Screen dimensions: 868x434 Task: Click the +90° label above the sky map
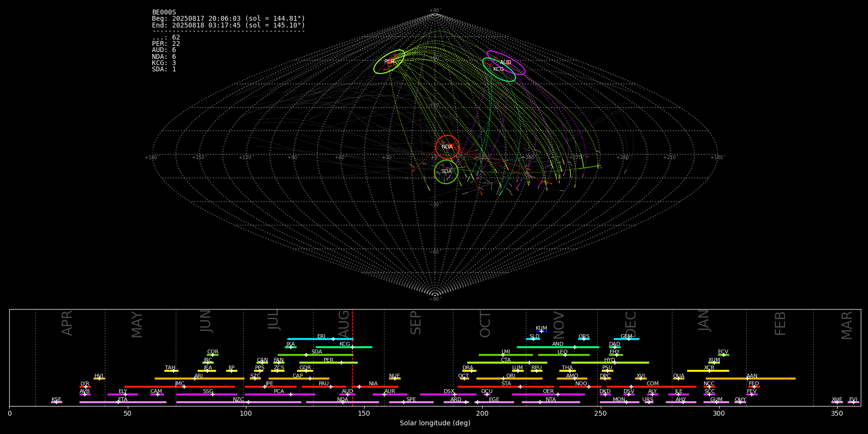(x=435, y=10)
